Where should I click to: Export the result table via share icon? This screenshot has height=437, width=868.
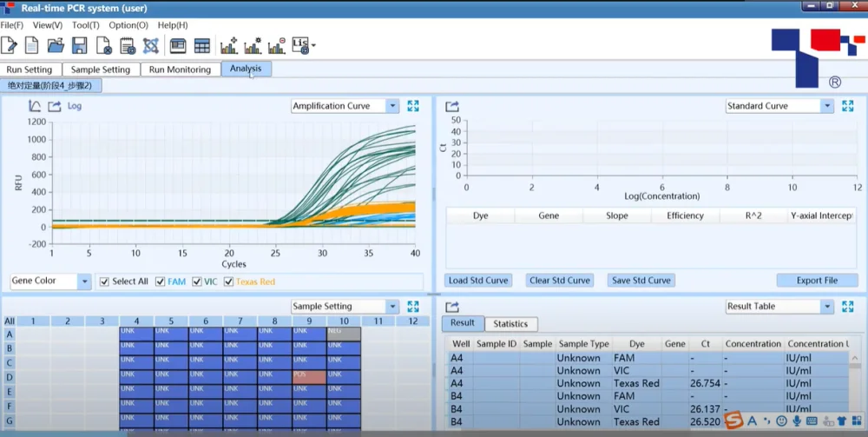click(x=451, y=307)
